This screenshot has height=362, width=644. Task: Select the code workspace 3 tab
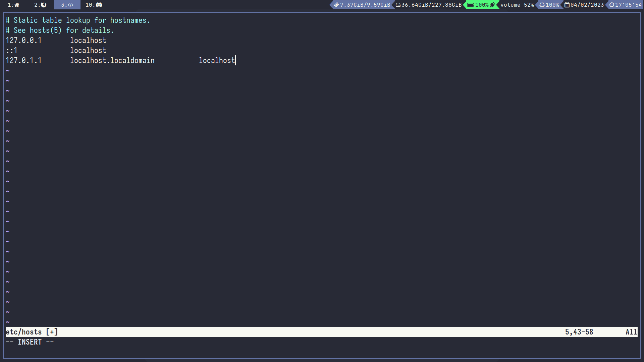[x=67, y=5]
